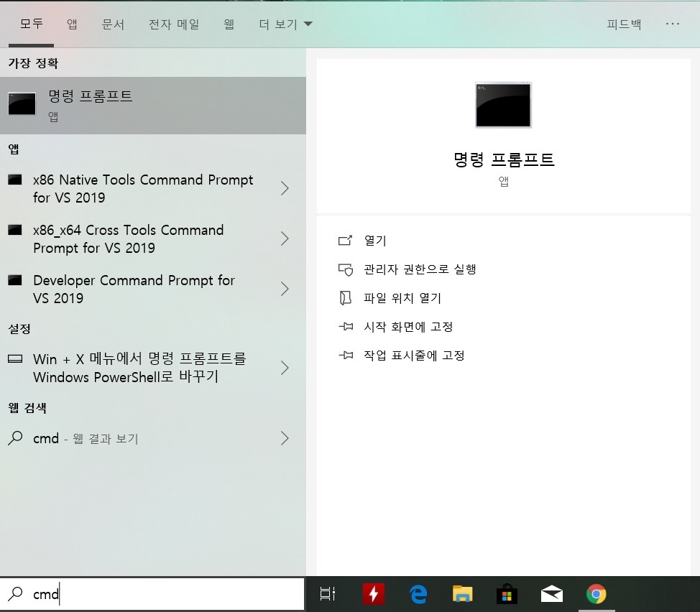Expand x86 Native Tools Command Prompt options
The width and height of the screenshot is (700, 612).
tap(285, 188)
